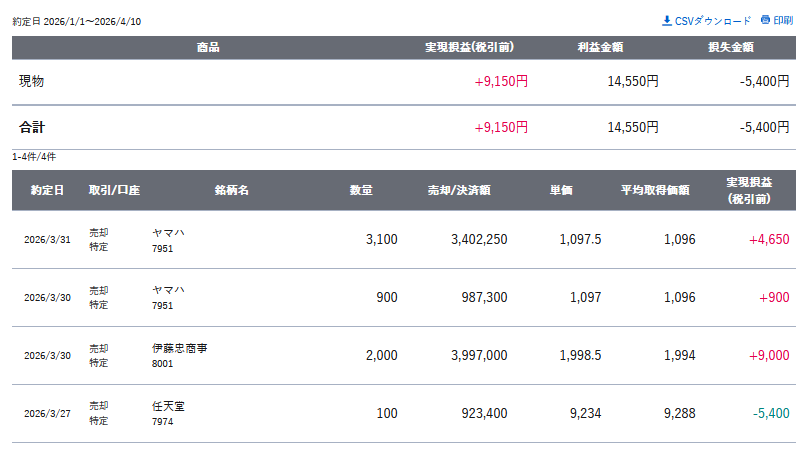Click the 印刷 print link text
808x452 pixels.
783,21
